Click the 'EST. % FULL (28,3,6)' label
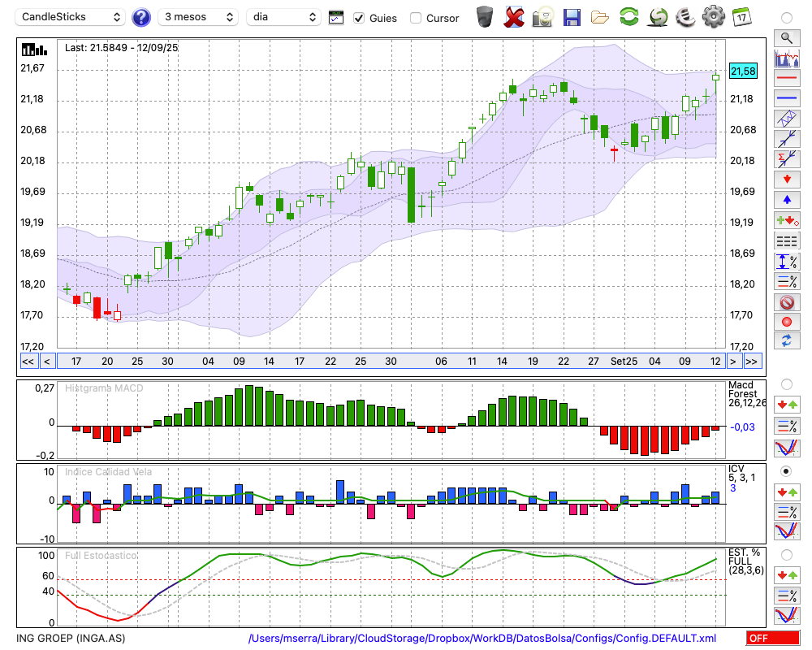Viewport: 812px width, 650px height. [x=746, y=561]
